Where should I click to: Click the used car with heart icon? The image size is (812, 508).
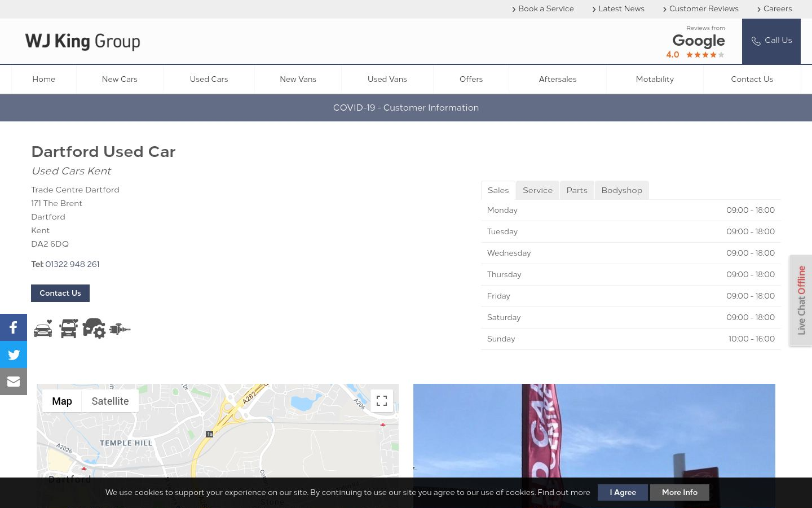click(x=43, y=329)
